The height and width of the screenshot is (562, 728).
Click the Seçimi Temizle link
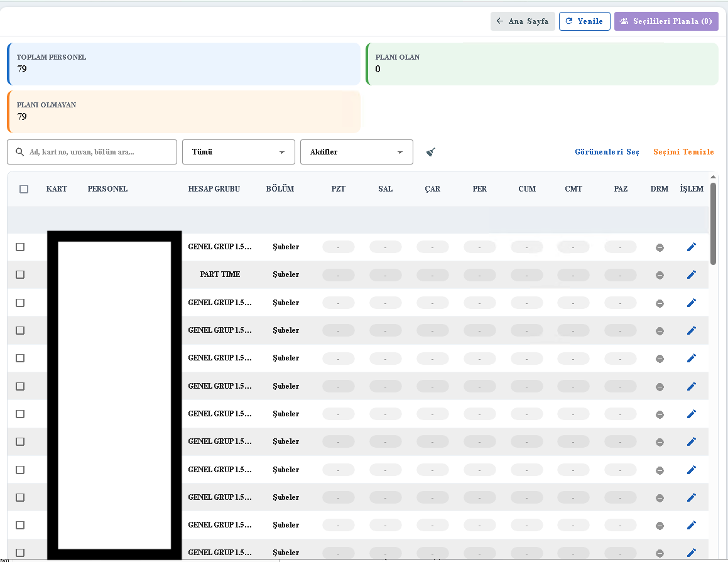pyautogui.click(x=683, y=151)
